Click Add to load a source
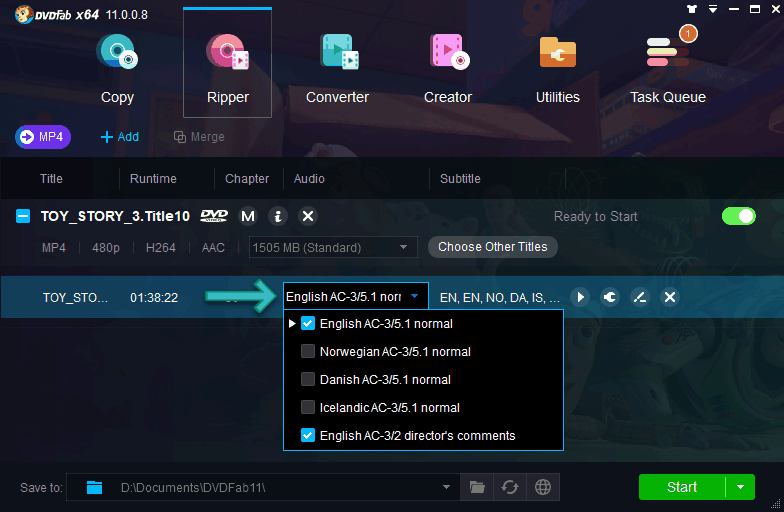 point(120,137)
